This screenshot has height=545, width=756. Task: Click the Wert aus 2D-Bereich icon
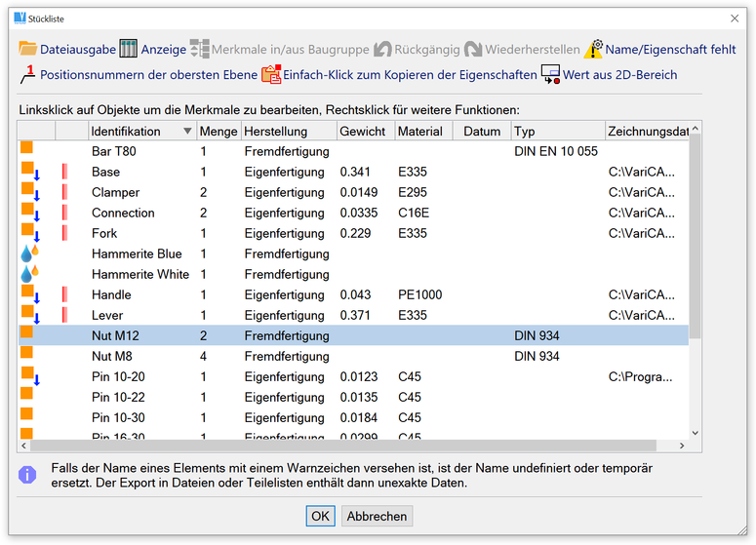coord(550,74)
